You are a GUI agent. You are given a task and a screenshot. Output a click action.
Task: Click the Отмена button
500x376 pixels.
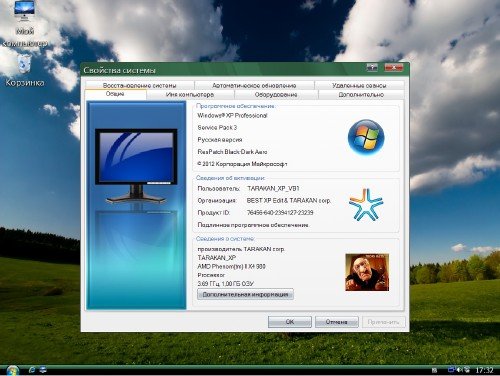tap(337, 322)
